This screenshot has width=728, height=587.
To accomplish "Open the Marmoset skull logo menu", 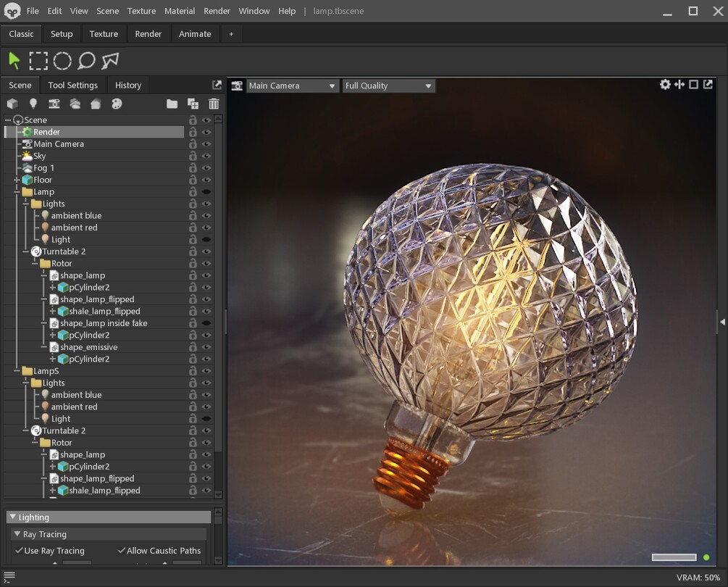I will point(12,11).
